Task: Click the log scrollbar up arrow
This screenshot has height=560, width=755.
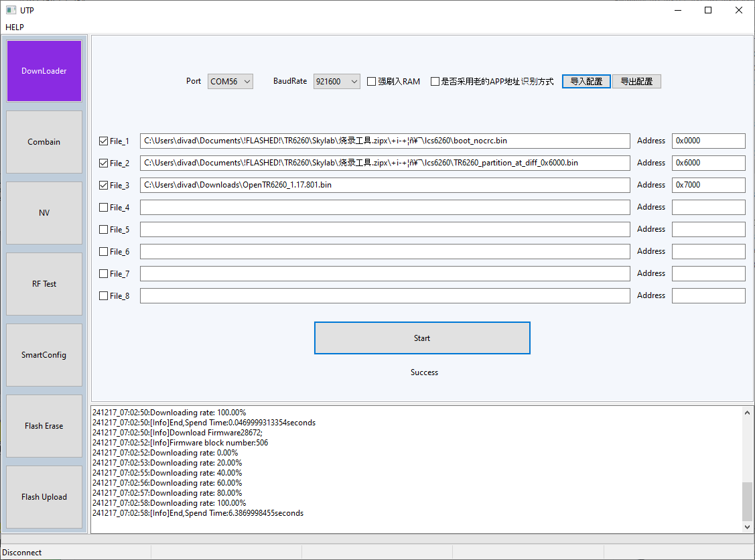Action: tap(747, 413)
